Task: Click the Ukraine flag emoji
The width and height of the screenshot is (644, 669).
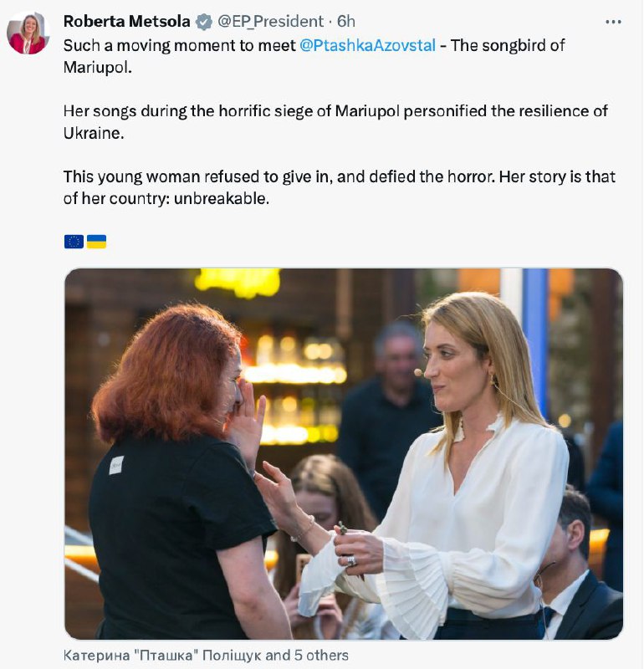Action: [96, 242]
